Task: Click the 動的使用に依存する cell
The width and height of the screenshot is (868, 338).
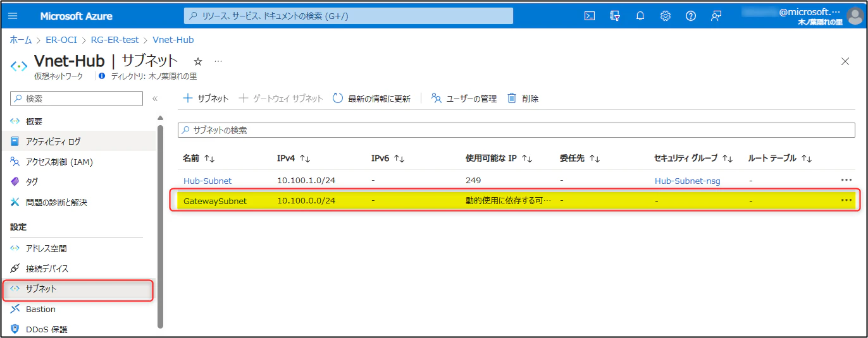Action: coord(509,201)
